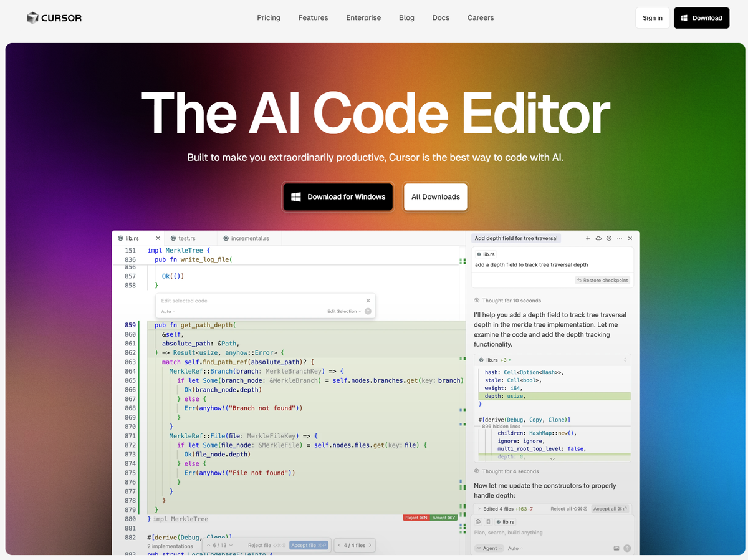Expand the lib.rs +3 code block toggle
Screen dimensions: 748x560
click(625, 360)
